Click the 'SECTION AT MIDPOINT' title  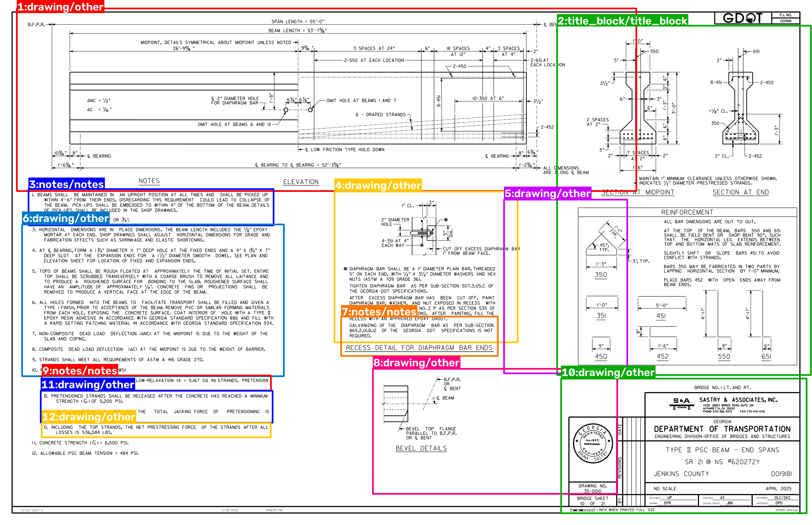(x=638, y=192)
